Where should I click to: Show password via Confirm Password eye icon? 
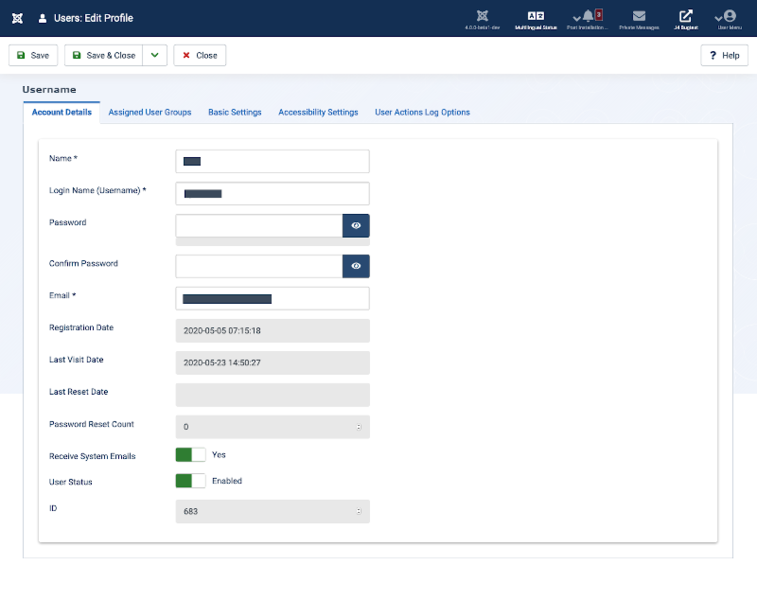point(356,266)
